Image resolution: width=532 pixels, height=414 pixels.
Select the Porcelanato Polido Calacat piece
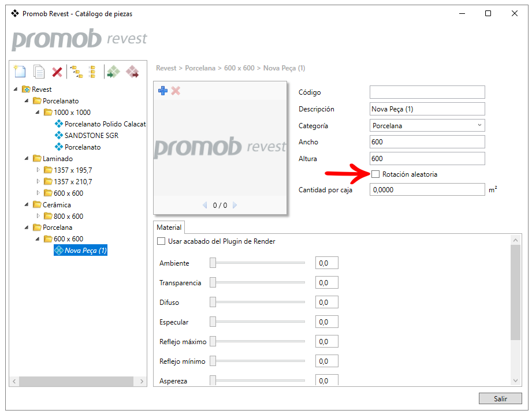click(x=100, y=124)
